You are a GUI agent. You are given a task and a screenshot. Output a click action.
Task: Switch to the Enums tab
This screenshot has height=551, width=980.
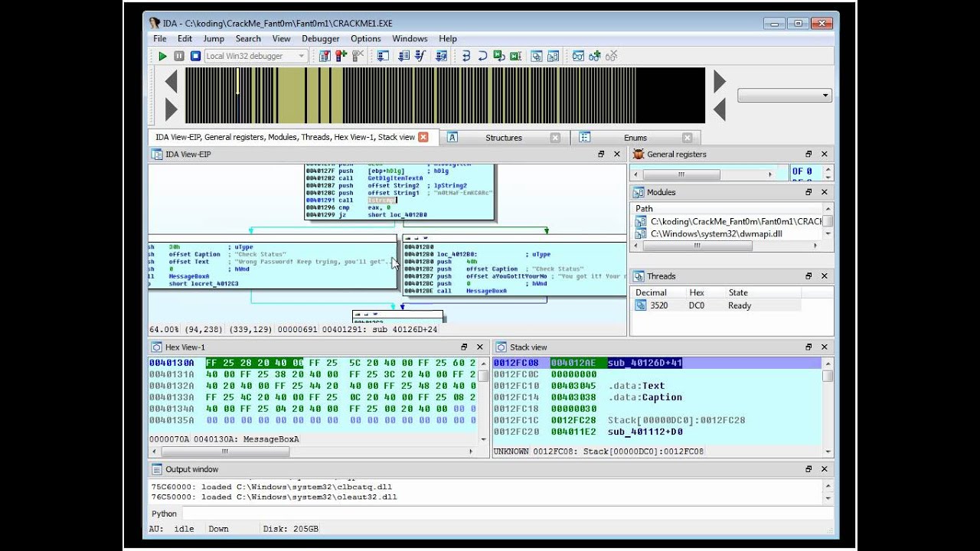[x=635, y=138]
